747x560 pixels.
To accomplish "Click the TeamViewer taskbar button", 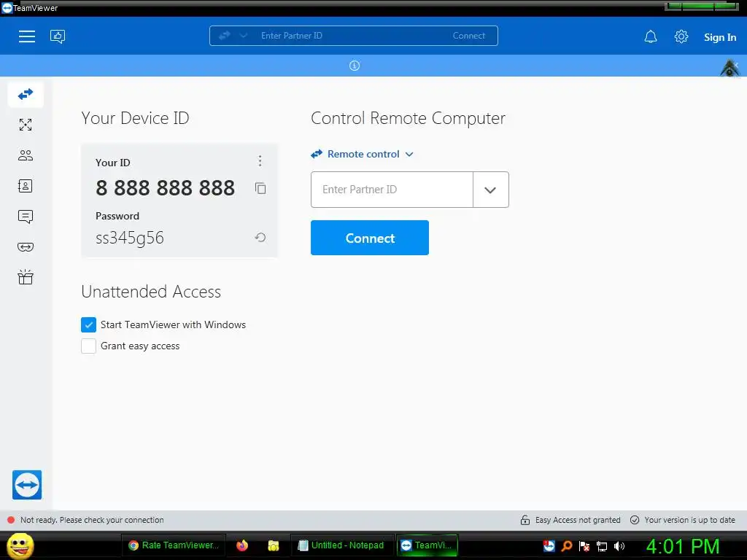I will 427,545.
